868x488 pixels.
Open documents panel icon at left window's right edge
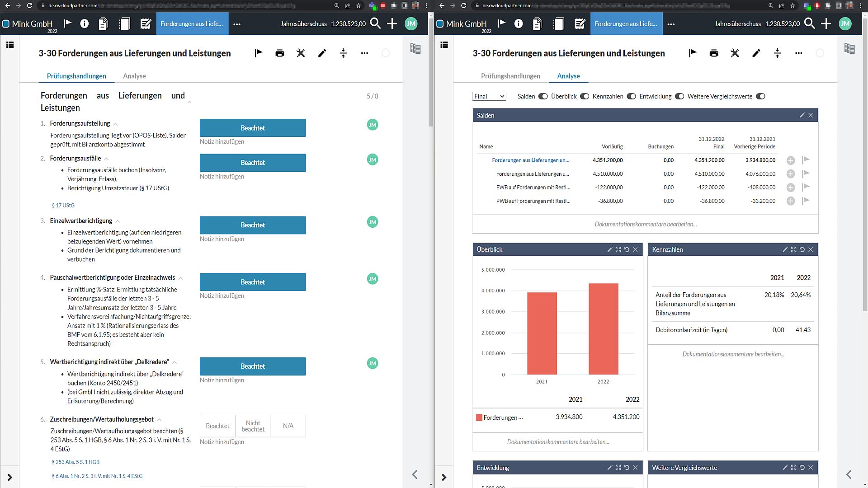[415, 48]
